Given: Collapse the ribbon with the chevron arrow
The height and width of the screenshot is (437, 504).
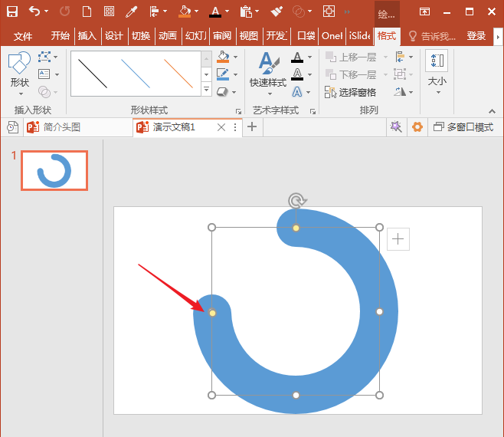Looking at the screenshot, I should (x=492, y=111).
